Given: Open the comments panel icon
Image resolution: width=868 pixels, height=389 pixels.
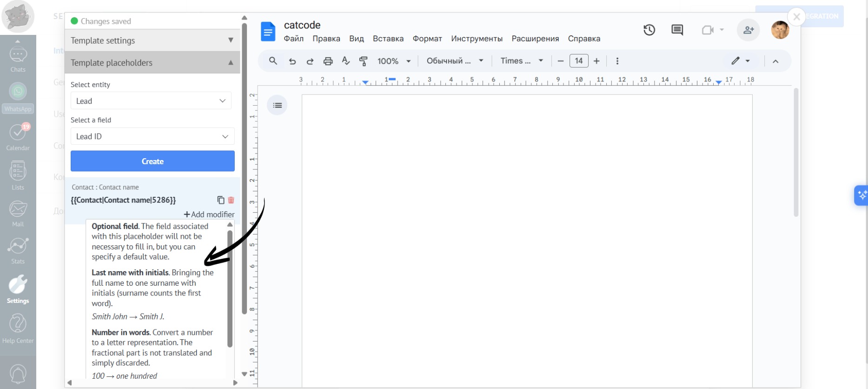Looking at the screenshot, I should [x=677, y=30].
